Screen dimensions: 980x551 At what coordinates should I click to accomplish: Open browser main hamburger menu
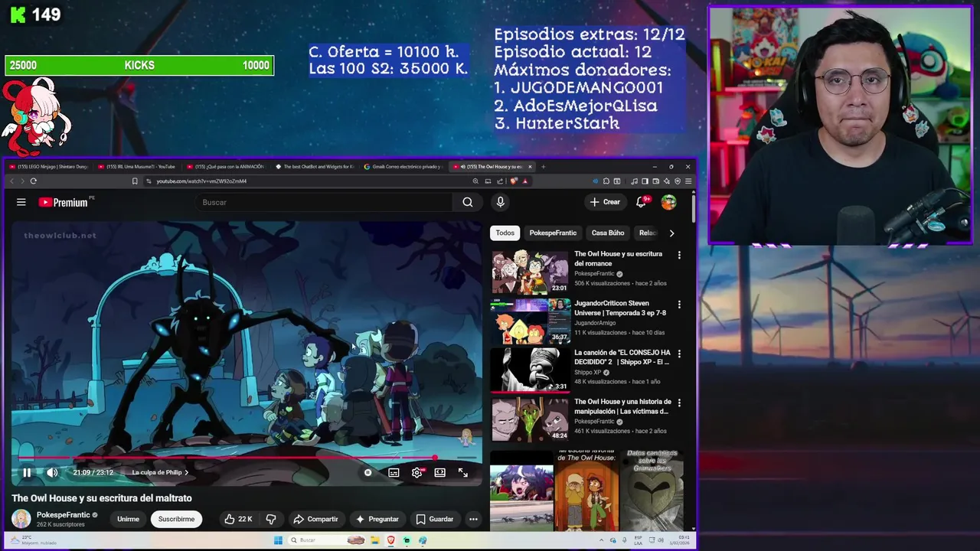pyautogui.click(x=688, y=181)
